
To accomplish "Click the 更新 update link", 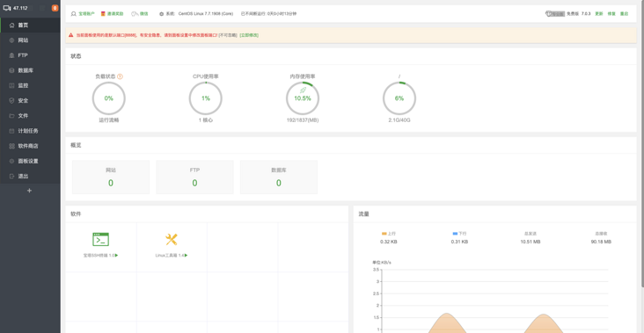I will 599,13.
